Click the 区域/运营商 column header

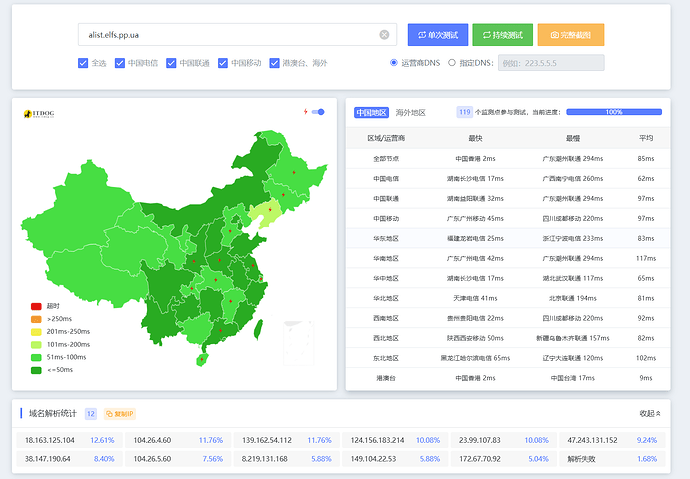tap(386, 138)
